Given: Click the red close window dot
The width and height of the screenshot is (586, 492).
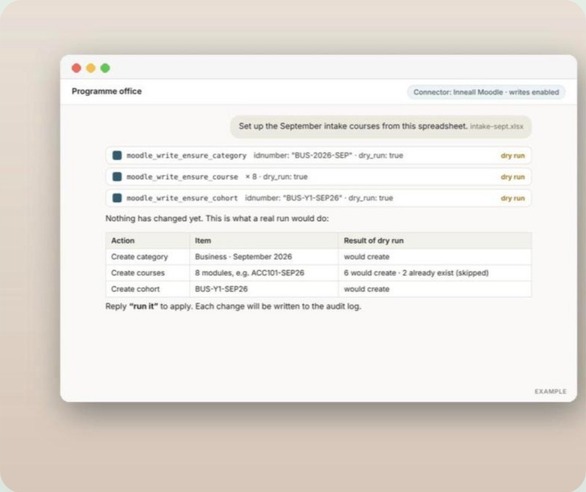Looking at the screenshot, I should (77, 68).
